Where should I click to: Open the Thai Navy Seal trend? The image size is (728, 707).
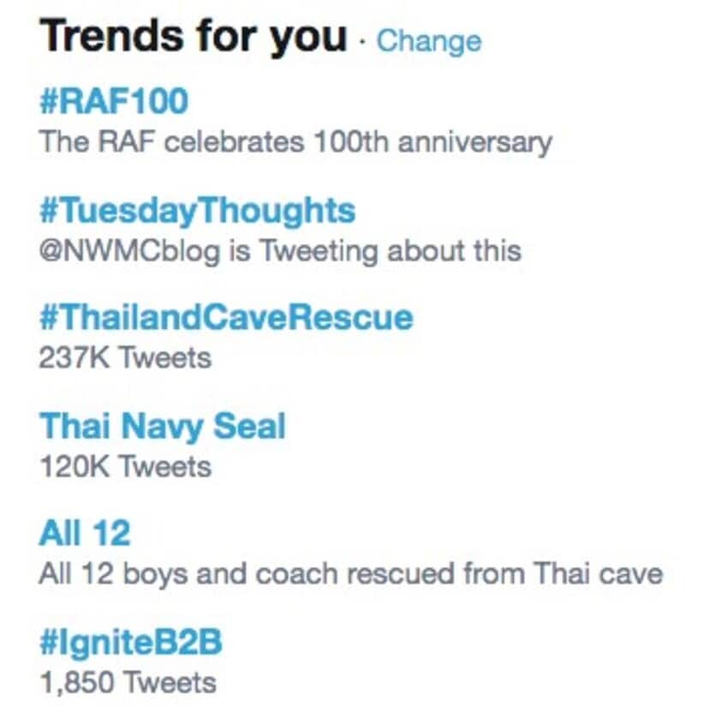(163, 426)
